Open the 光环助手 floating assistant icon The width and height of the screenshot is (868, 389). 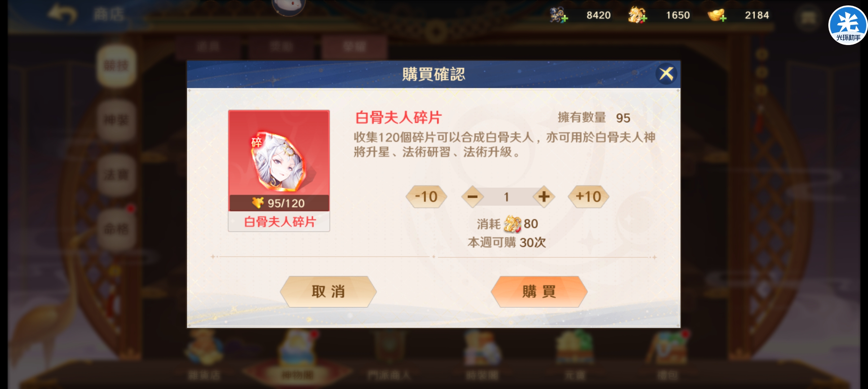coord(848,25)
